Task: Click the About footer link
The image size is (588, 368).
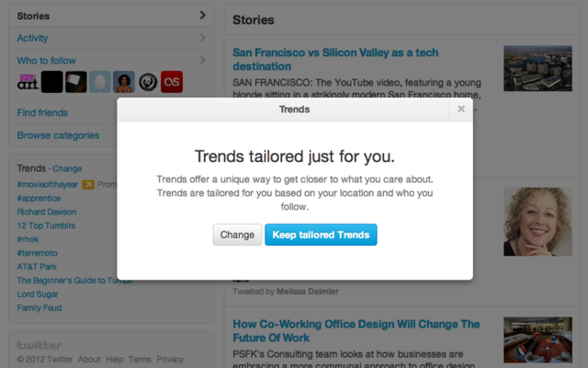Action: coord(89,360)
